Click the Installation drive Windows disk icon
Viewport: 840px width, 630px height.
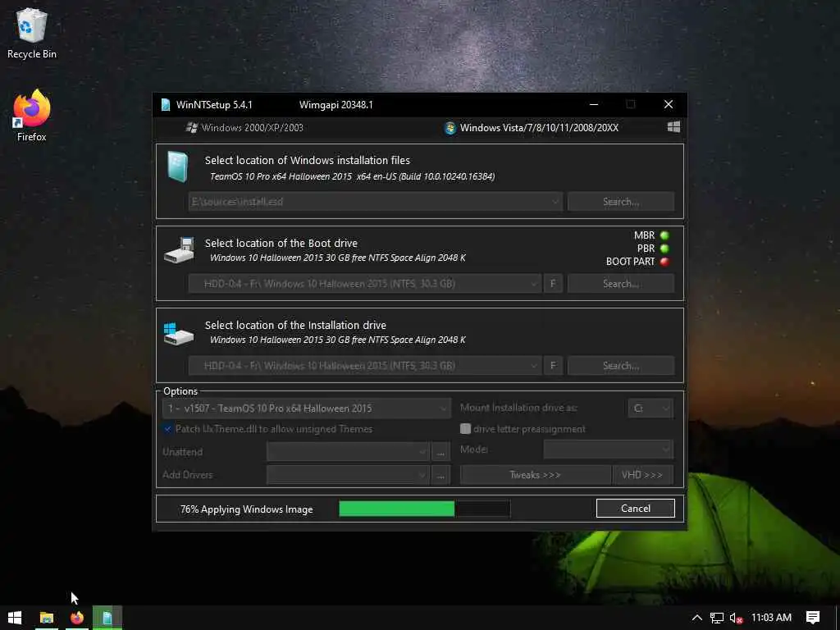point(178,333)
